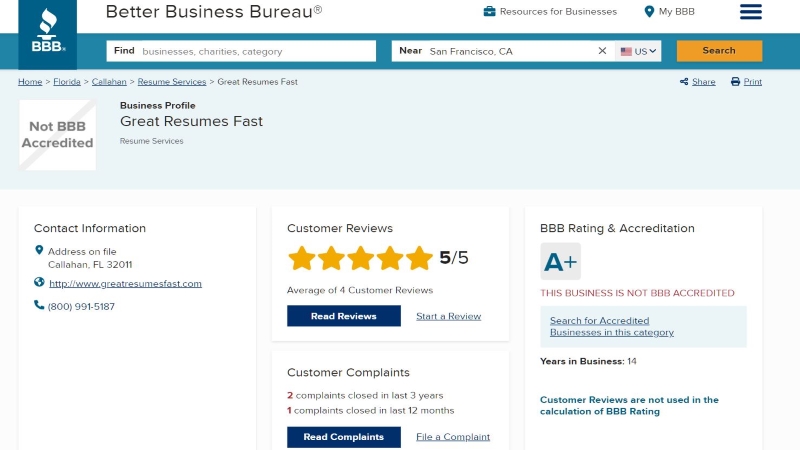Click the Better Business Bureau title
The width and height of the screenshot is (800, 450).
[214, 11]
